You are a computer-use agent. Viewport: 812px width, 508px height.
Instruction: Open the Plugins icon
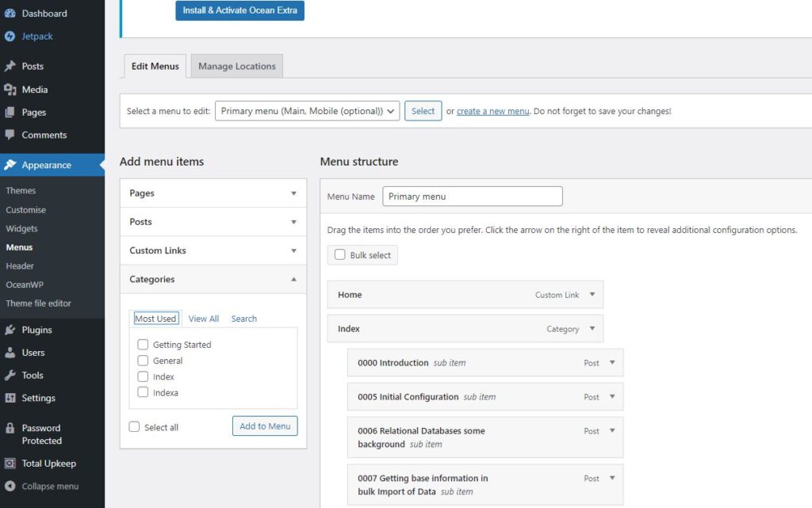(x=10, y=330)
